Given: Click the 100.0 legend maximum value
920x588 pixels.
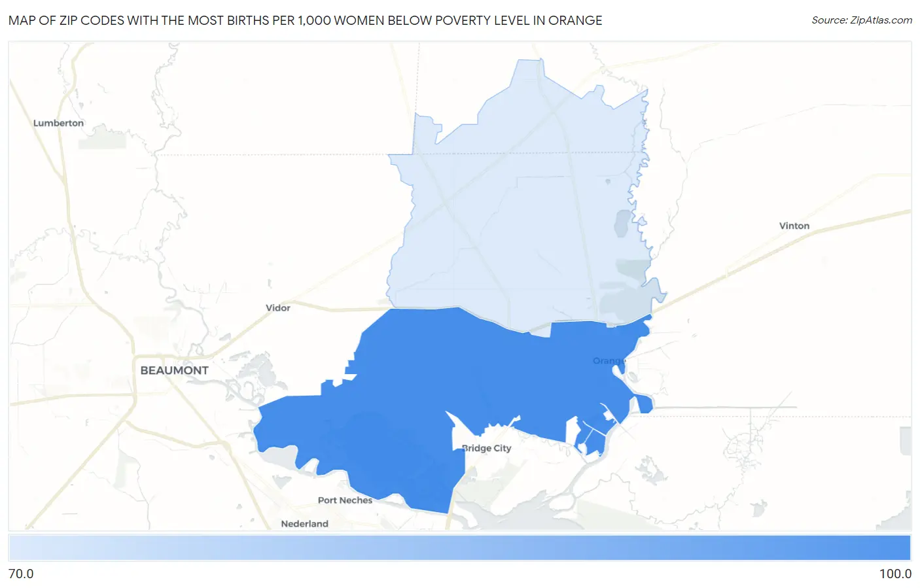Looking at the screenshot, I should click(x=895, y=574).
